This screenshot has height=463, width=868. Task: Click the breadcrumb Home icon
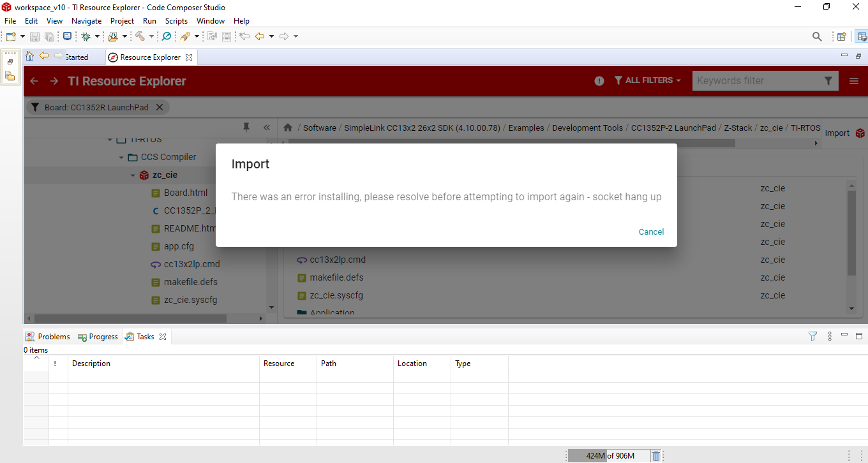pos(288,128)
